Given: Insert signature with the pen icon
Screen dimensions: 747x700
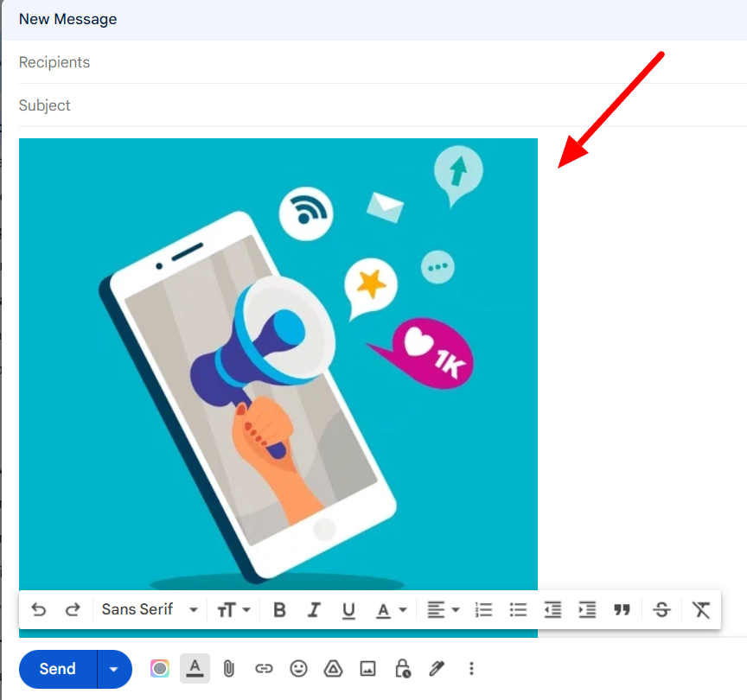Looking at the screenshot, I should [x=437, y=669].
